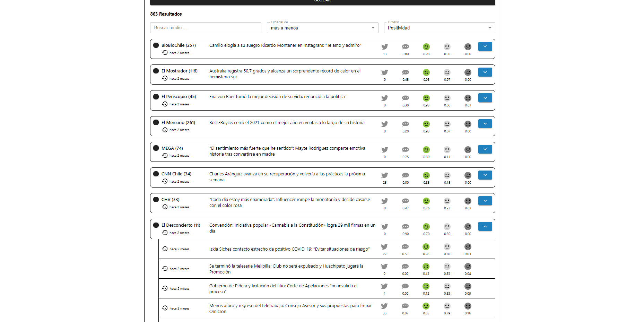Open the Criterio Positividad dropdown

click(439, 28)
